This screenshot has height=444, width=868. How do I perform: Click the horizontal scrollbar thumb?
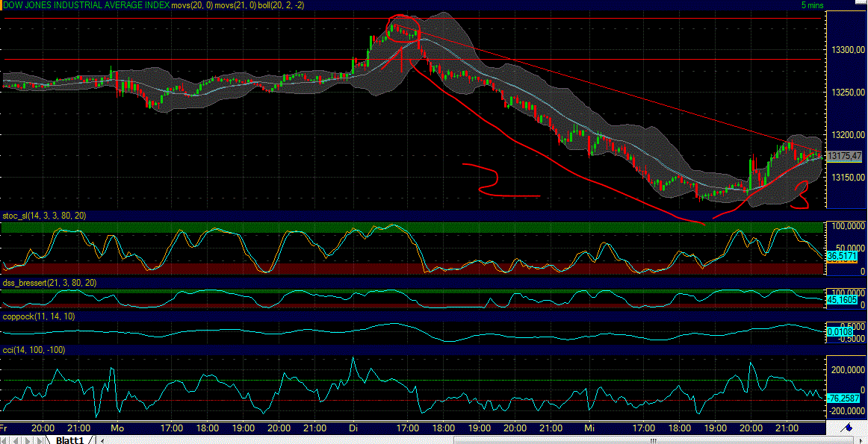(655, 440)
